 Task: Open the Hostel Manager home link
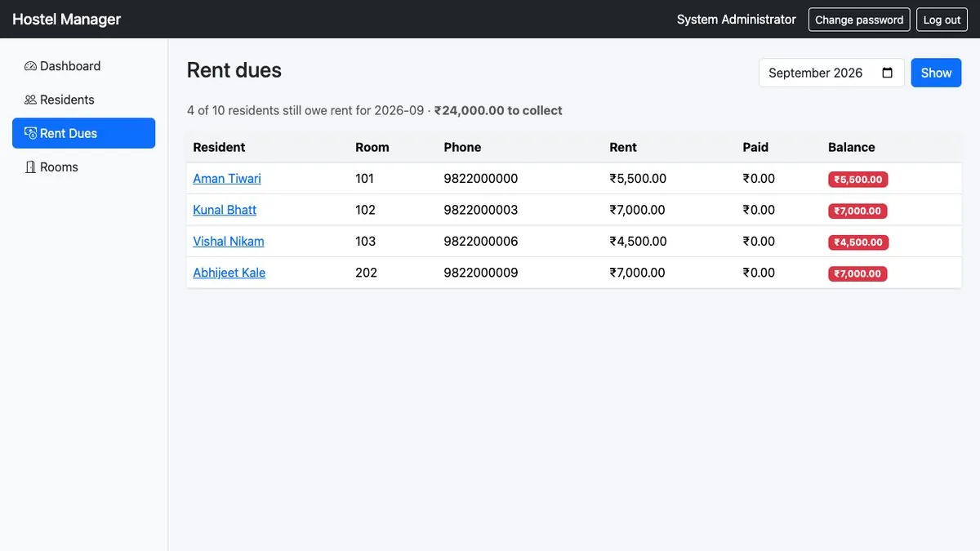[x=67, y=20]
